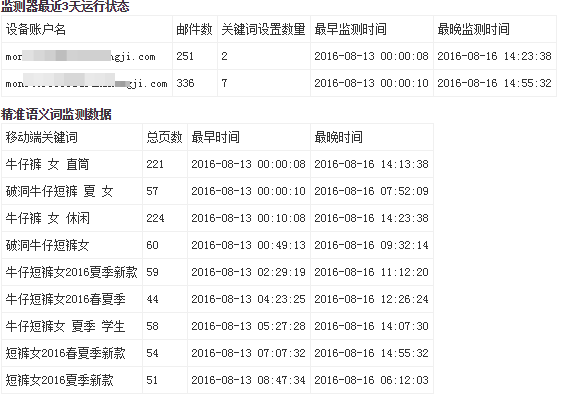The height and width of the screenshot is (403, 568).
Task: Click the 关键词设置数量 column header
Action: 263,29
